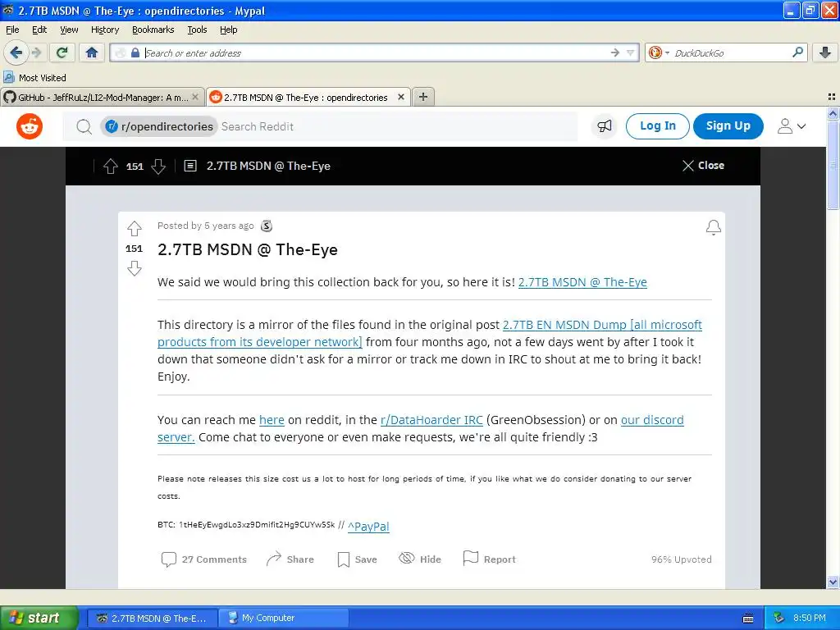Open the DuckDuckGo search engine selector
The width and height of the screenshot is (840, 630).
point(659,52)
